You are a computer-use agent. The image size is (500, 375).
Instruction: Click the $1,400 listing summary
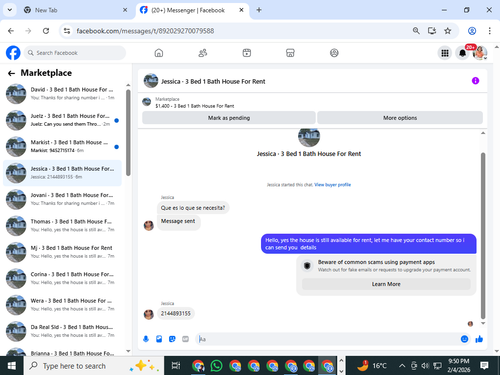coord(195,106)
